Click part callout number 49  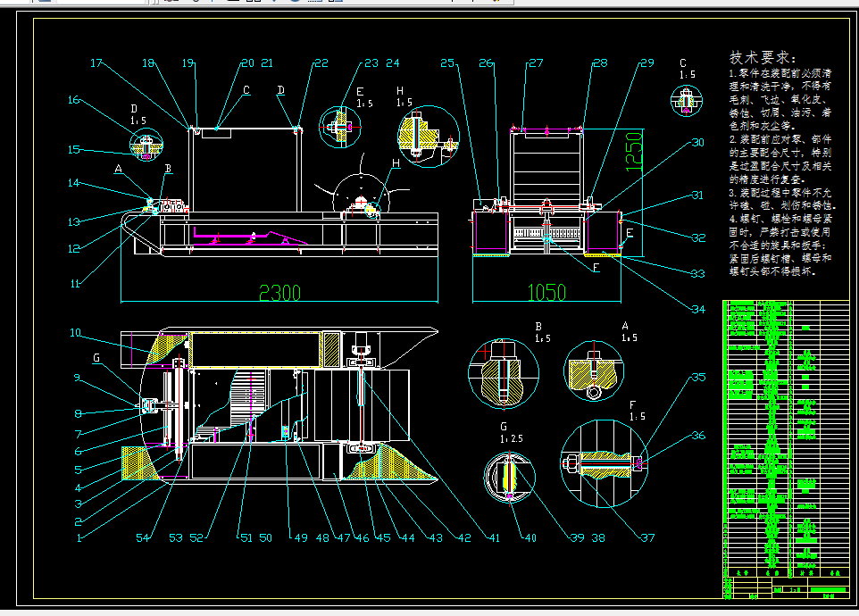tap(301, 538)
